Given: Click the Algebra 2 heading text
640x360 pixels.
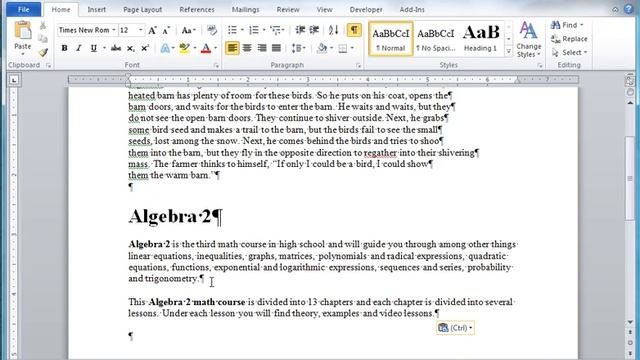Looking at the screenshot, I should point(170,216).
